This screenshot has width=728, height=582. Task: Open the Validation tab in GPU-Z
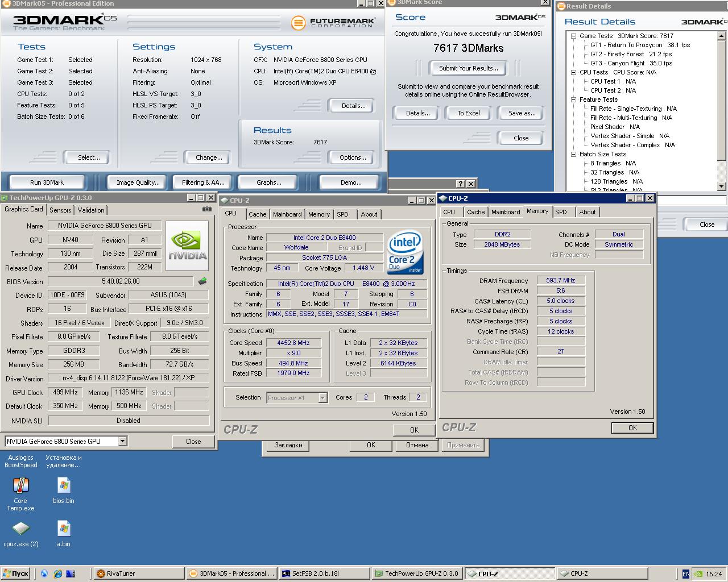(x=91, y=210)
